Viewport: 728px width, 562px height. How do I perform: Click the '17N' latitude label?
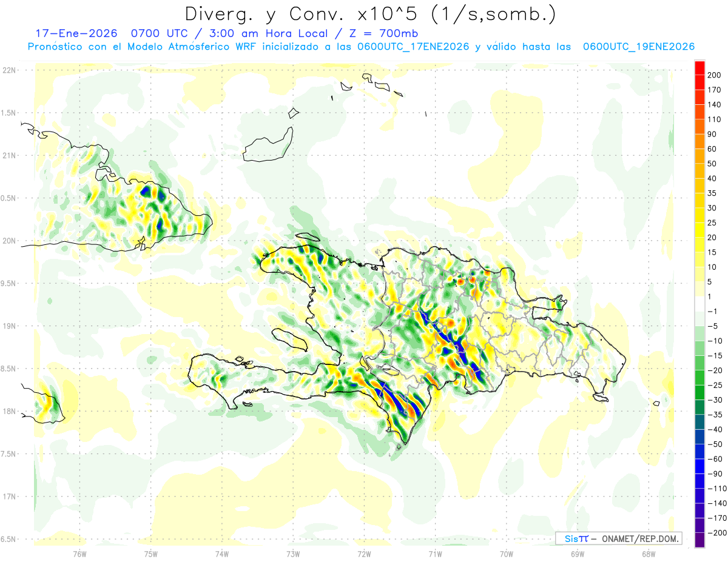(9, 497)
